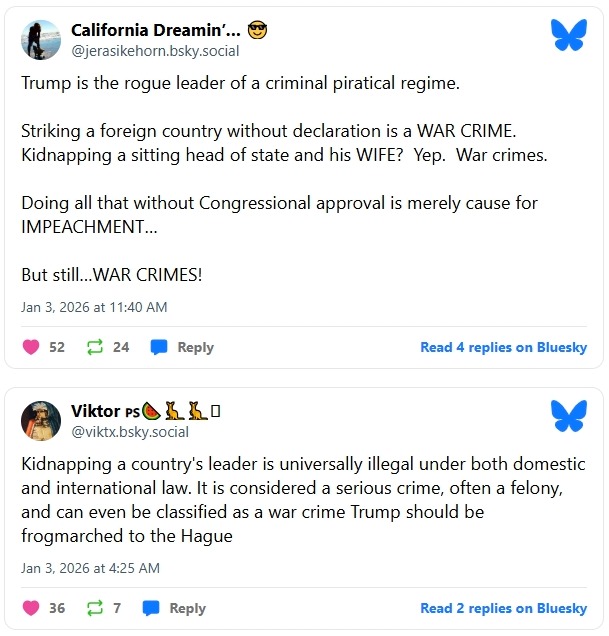Open Viktor's profile avatar

coord(41,421)
